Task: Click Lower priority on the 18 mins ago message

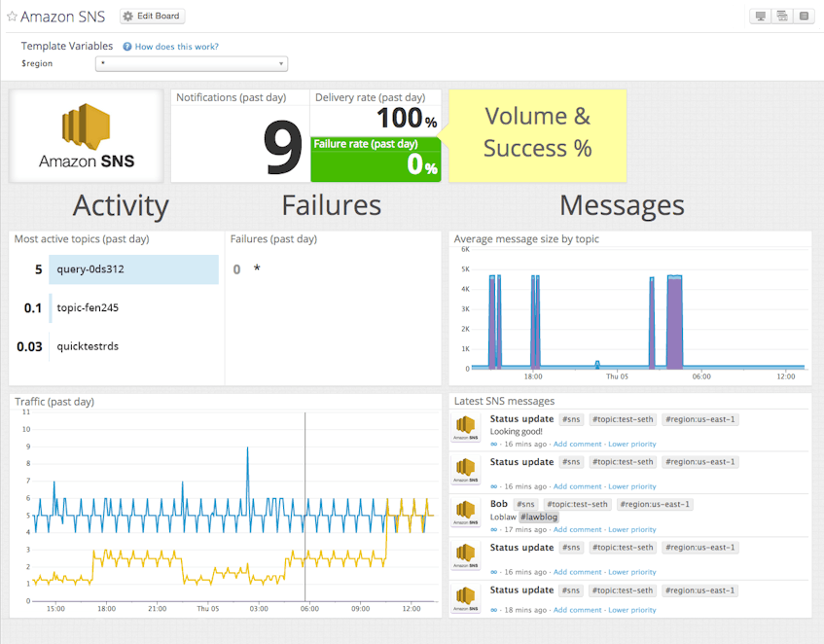Action: (x=632, y=610)
